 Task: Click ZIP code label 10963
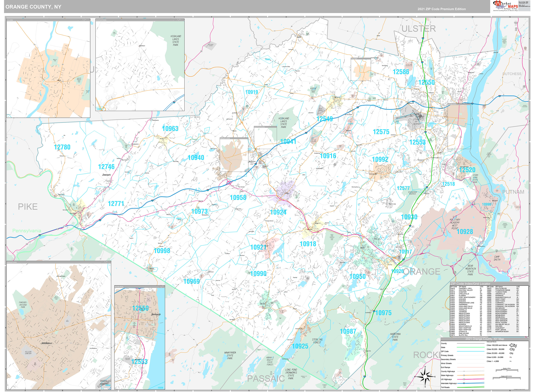pos(170,129)
